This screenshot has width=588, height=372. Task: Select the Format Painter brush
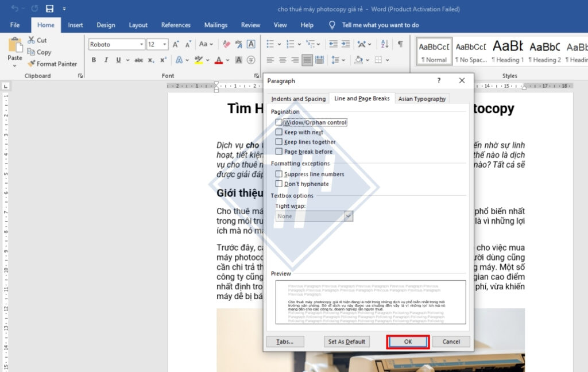(x=32, y=63)
